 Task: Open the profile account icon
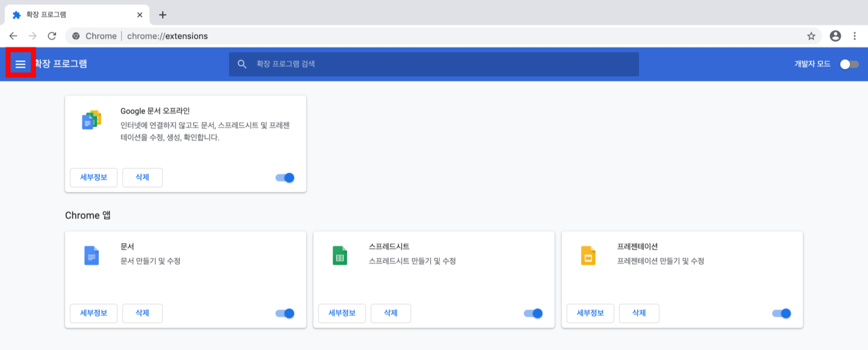pyautogui.click(x=835, y=36)
